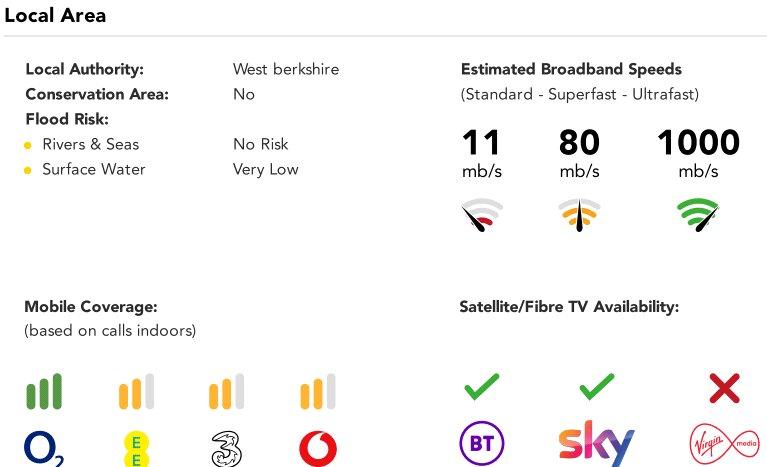The width and height of the screenshot is (767, 467).
Task: Click the red cross above Virgin Media
Action: point(724,388)
